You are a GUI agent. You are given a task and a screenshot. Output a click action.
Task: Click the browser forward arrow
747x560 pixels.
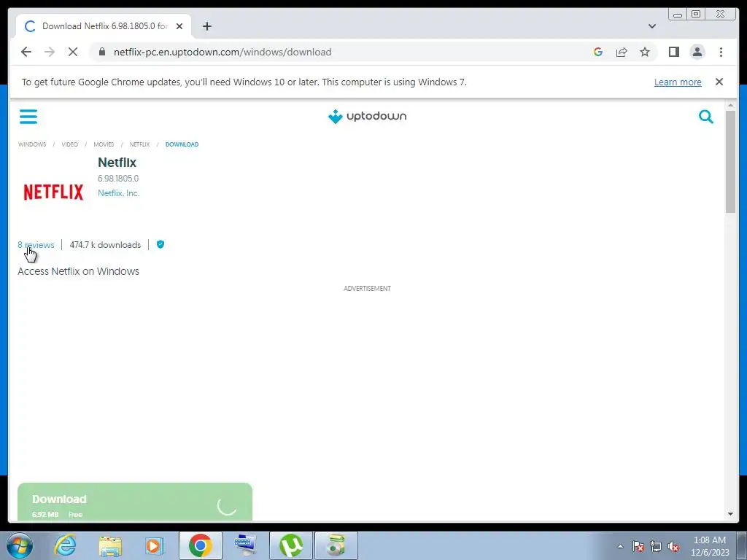(x=50, y=52)
